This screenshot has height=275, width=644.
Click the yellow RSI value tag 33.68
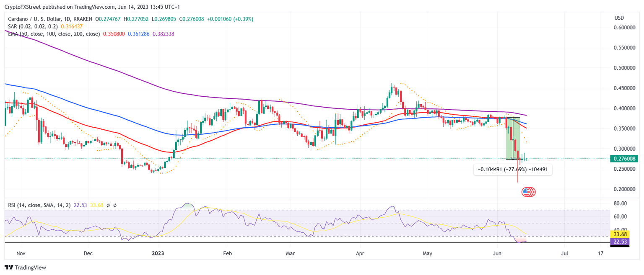[x=620, y=234]
